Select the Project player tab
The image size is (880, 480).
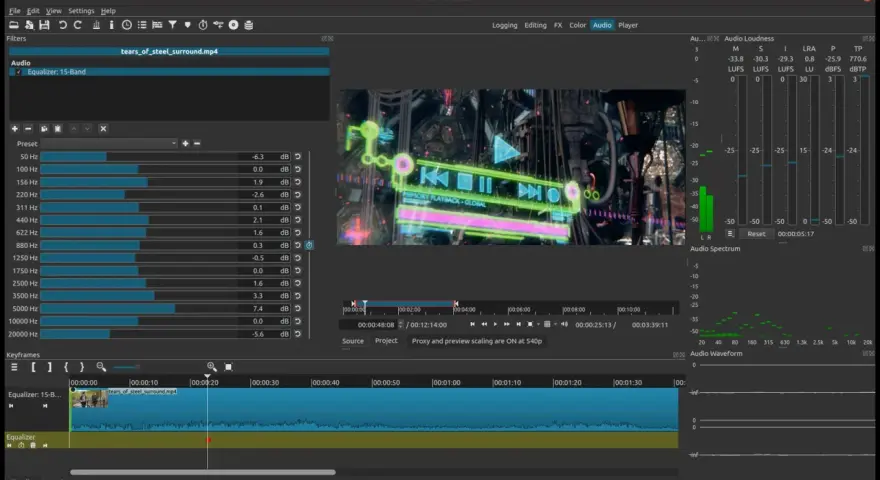tap(386, 341)
